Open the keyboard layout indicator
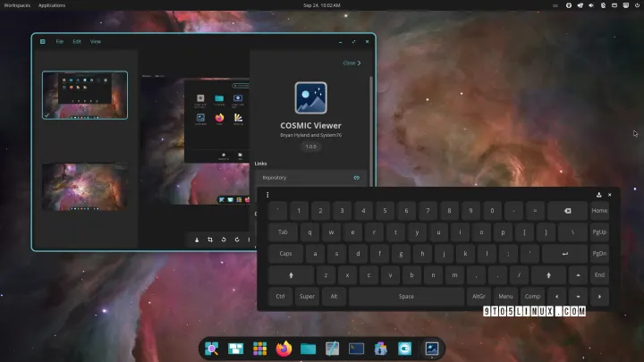This screenshot has height=362, width=644. click(555, 5)
